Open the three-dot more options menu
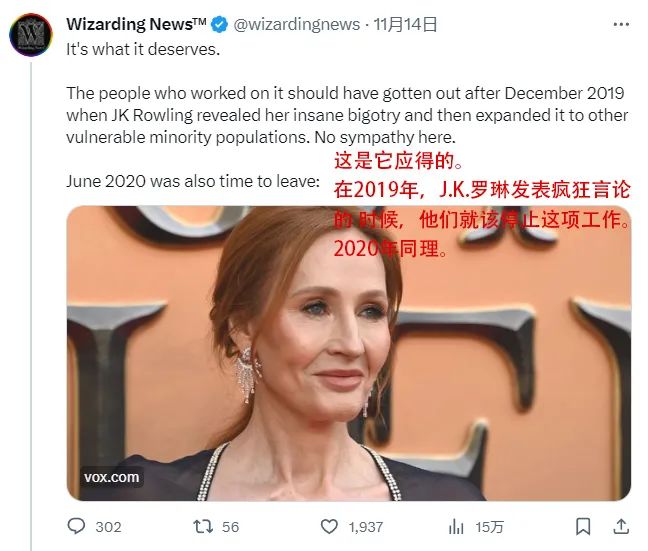 (x=621, y=24)
